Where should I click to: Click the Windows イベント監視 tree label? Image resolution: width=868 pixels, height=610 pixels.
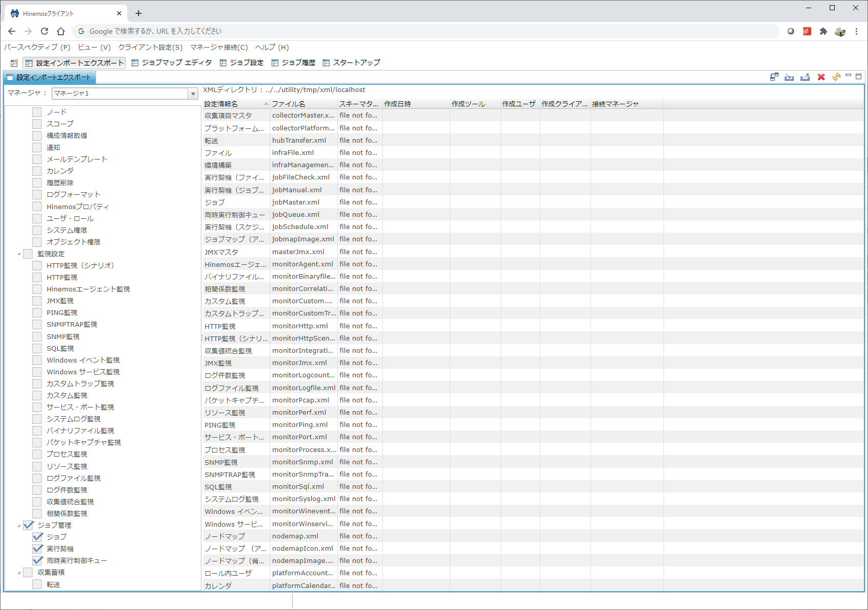coord(83,360)
